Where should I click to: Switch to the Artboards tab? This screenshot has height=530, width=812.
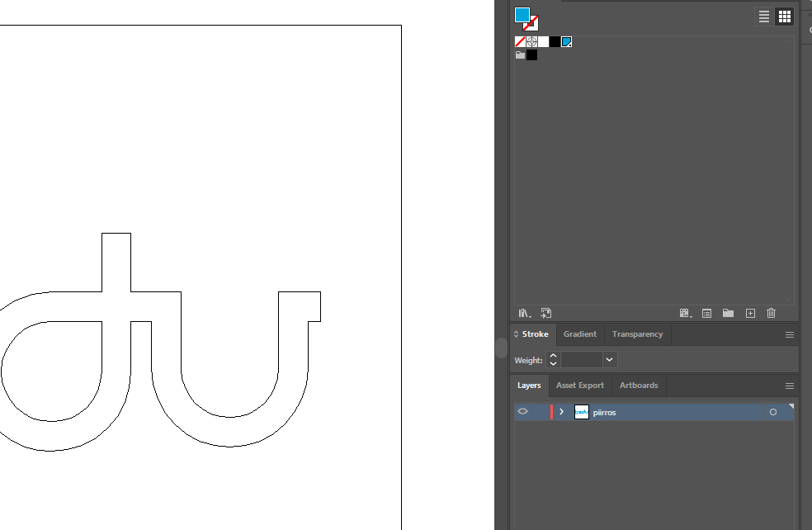pos(639,386)
